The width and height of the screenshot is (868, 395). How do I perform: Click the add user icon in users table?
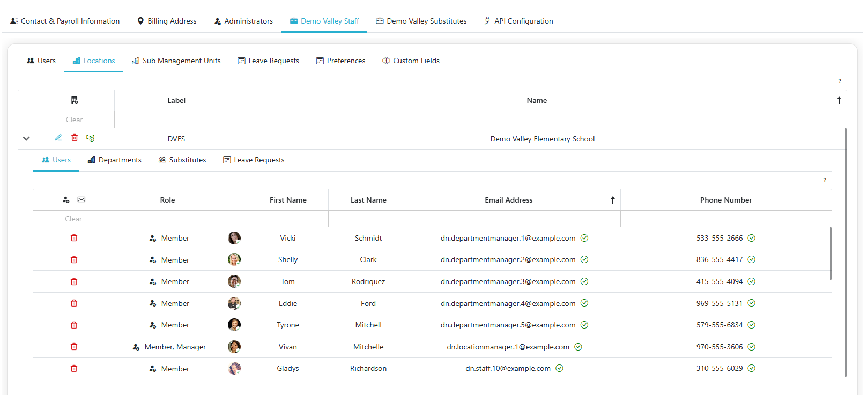[66, 200]
